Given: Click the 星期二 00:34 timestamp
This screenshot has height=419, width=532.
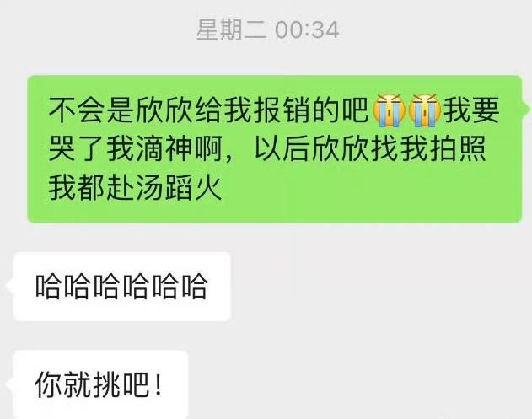Looking at the screenshot, I should click(x=268, y=30).
